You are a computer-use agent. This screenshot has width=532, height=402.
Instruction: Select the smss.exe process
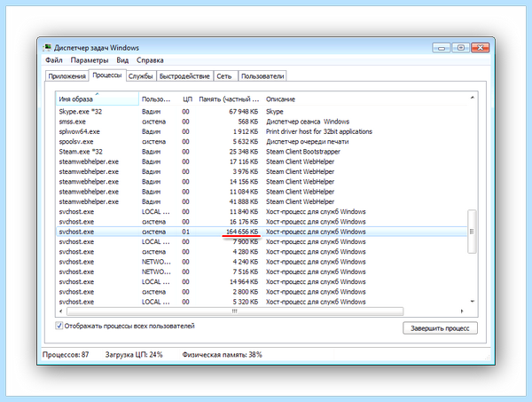[x=262, y=122]
